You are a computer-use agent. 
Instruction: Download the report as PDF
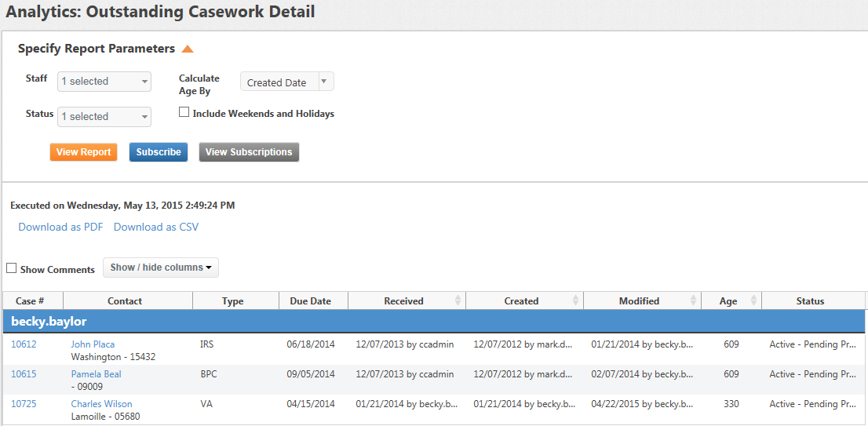point(61,227)
